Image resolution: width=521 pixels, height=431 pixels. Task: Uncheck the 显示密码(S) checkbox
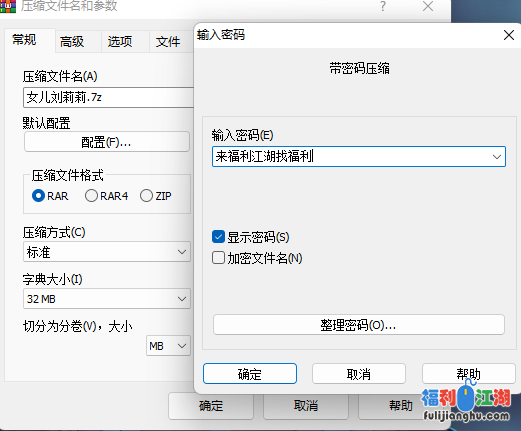point(218,237)
